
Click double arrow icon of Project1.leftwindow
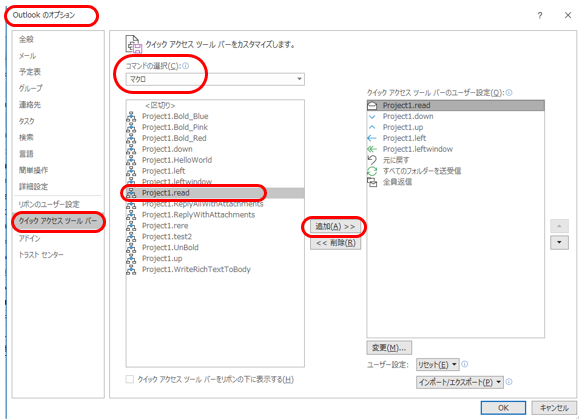point(372,149)
